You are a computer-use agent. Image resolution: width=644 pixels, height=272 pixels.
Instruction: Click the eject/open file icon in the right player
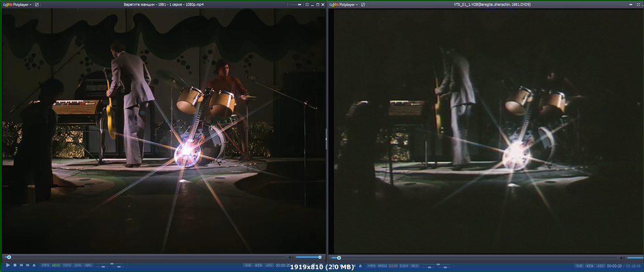pos(361,266)
